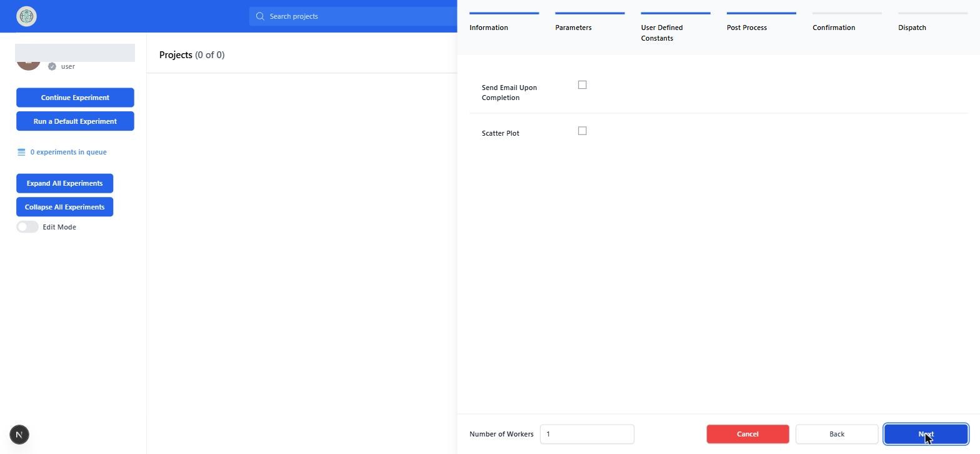Check the Scatter Plot checkbox
The image size is (980, 454).
pos(582,131)
